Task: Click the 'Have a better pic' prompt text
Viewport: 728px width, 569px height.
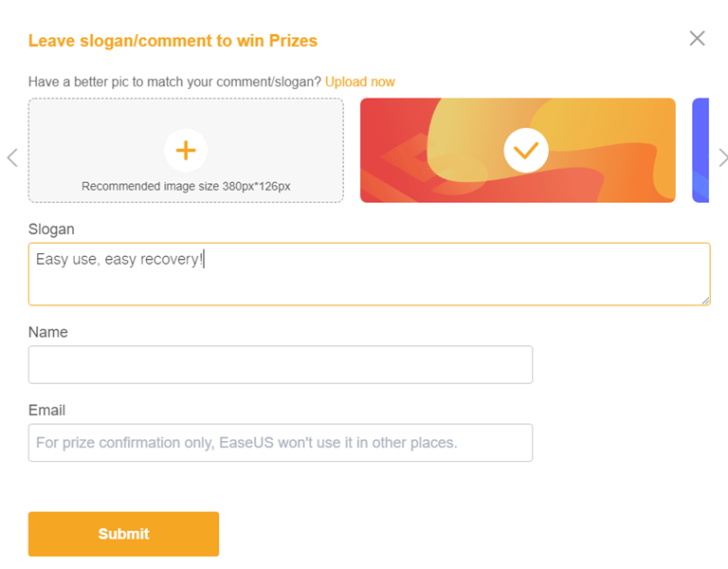Action: pyautogui.click(x=174, y=82)
